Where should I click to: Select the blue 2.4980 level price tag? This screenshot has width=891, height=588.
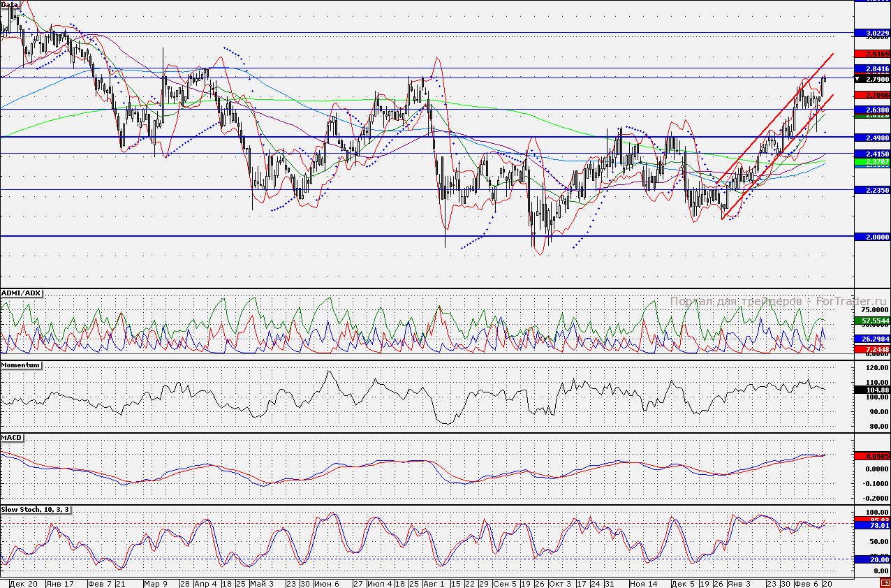pyautogui.click(x=873, y=137)
